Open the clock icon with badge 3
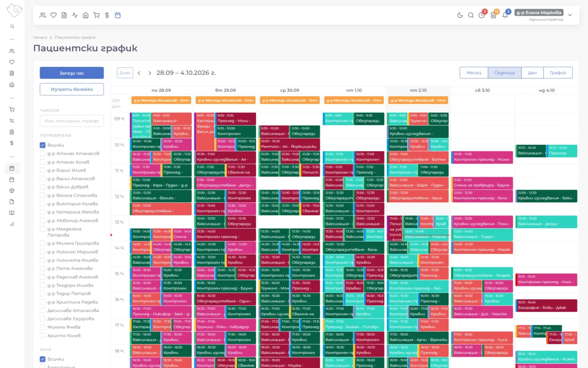588x368 pixels. pos(482,15)
